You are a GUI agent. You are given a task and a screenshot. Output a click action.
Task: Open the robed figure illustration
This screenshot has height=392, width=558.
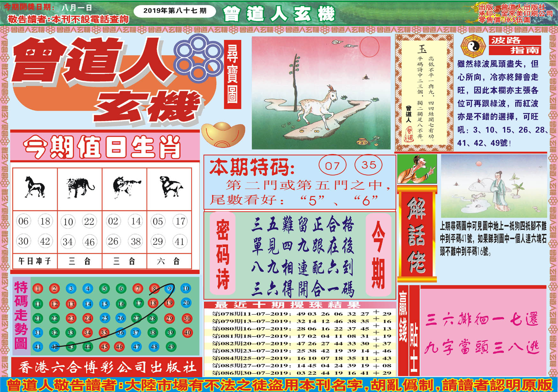tap(494, 186)
